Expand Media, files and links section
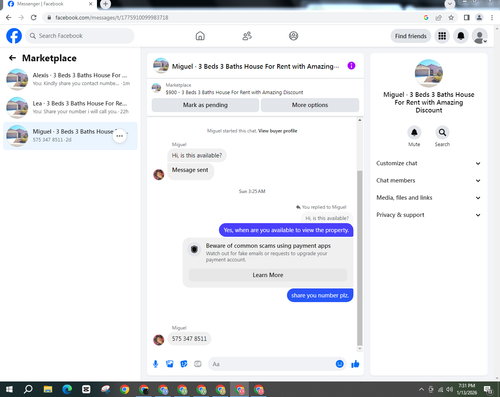 (x=429, y=198)
